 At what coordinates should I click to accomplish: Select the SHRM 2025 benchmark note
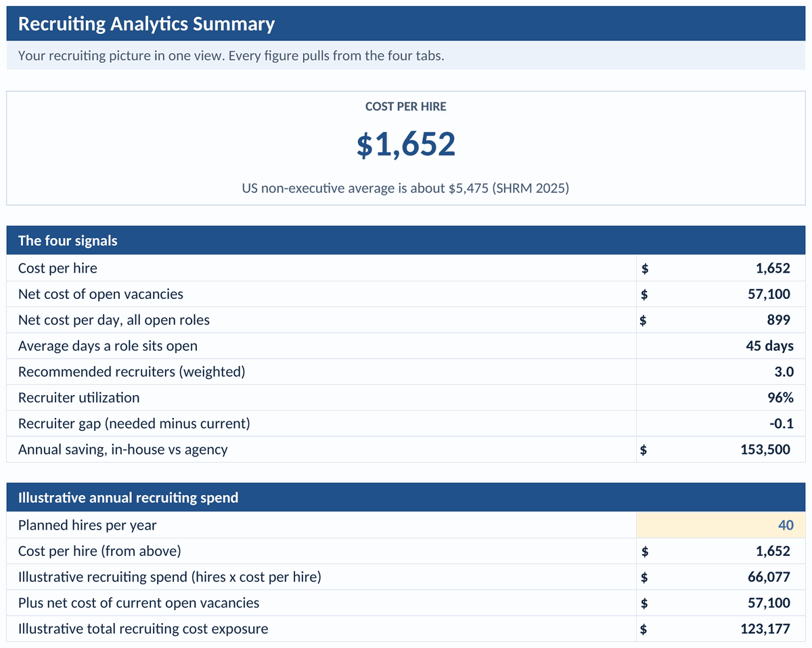click(x=406, y=188)
